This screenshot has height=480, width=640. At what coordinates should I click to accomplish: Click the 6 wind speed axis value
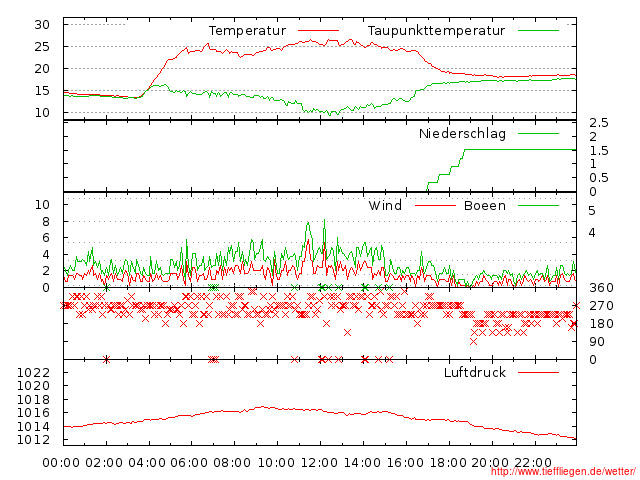pos(46,238)
